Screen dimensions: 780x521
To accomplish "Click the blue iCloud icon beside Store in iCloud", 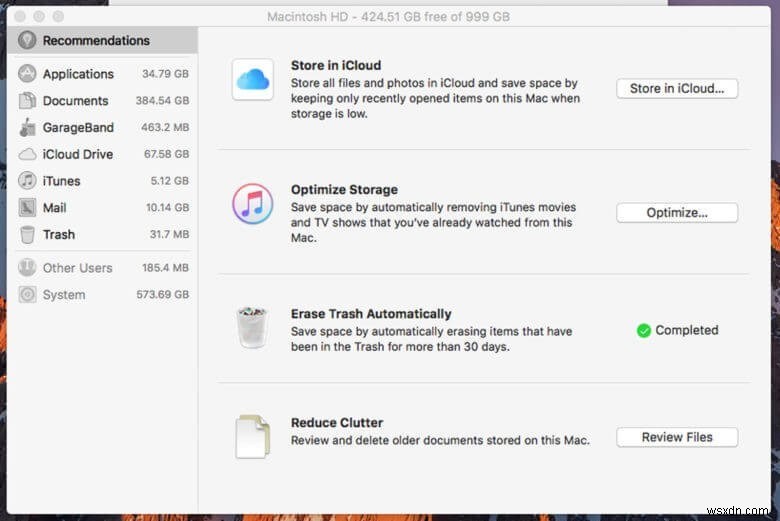I will click(253, 80).
